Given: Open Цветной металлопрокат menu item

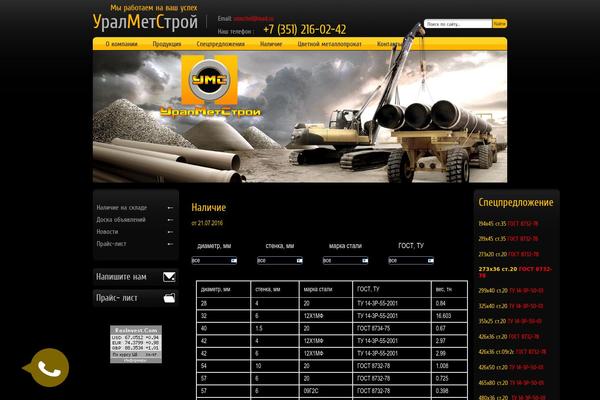Looking at the screenshot, I should tap(329, 44).
